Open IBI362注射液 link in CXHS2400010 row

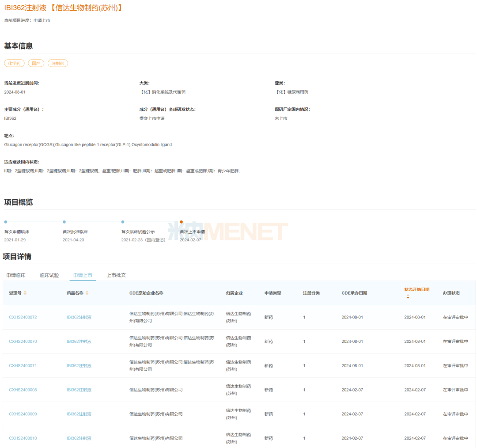[79, 438]
